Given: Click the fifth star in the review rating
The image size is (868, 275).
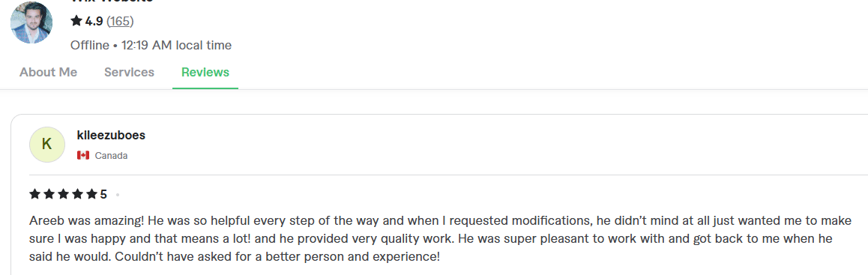Looking at the screenshot, I should [x=91, y=193].
